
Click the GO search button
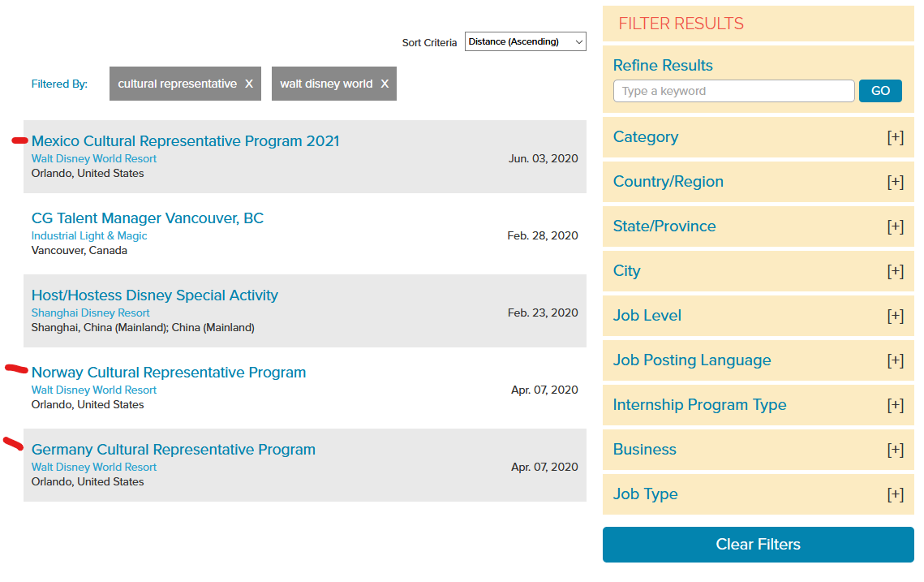(880, 91)
